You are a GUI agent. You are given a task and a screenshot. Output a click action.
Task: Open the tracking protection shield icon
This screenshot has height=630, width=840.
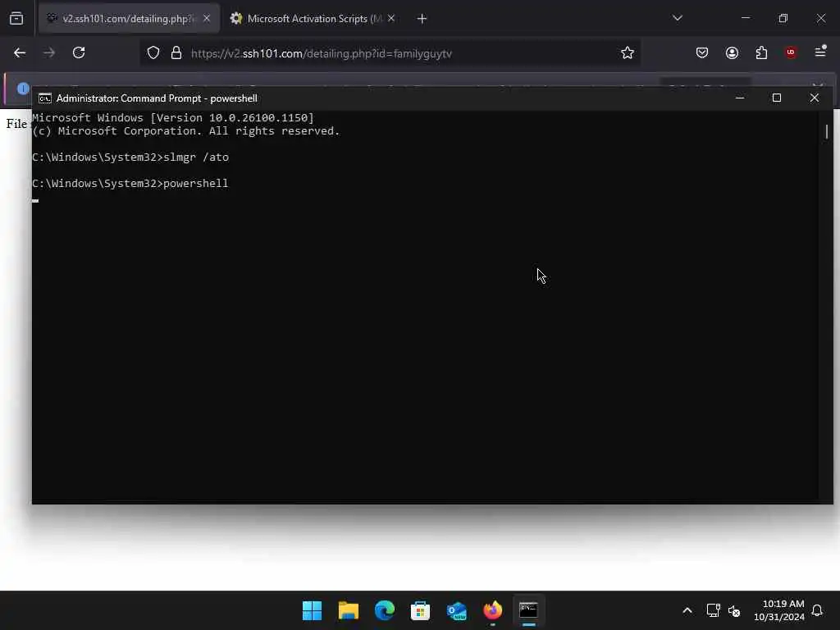click(153, 53)
